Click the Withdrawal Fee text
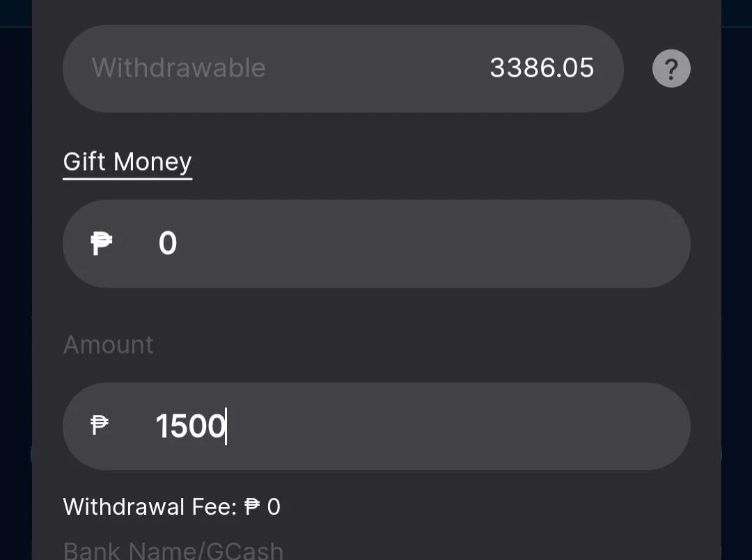This screenshot has height=560, width=752. coord(150,507)
